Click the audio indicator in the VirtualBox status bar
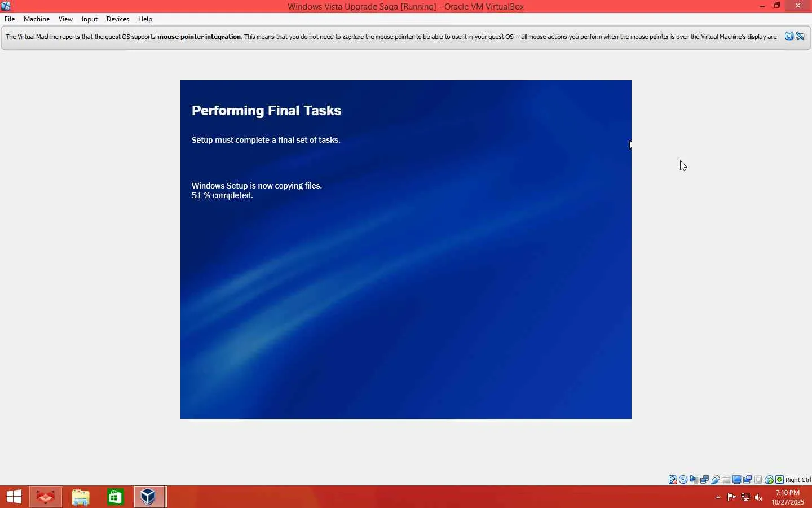812x508 pixels. click(x=694, y=480)
